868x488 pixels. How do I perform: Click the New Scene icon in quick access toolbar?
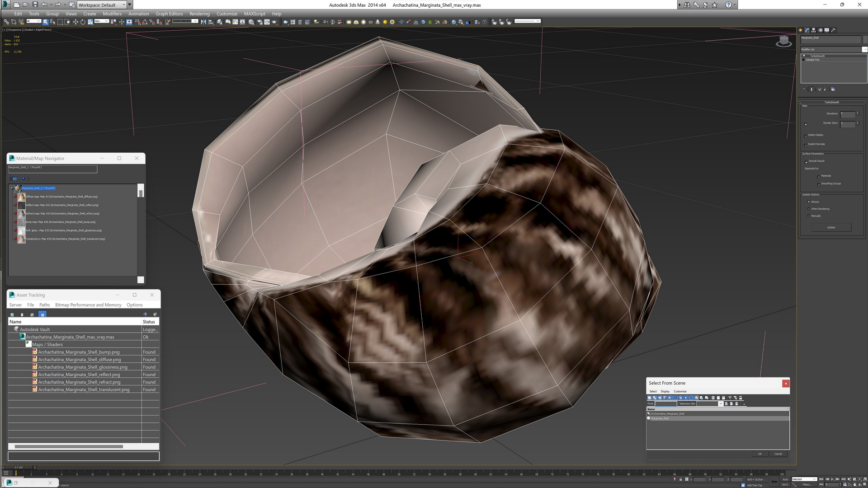(16, 5)
